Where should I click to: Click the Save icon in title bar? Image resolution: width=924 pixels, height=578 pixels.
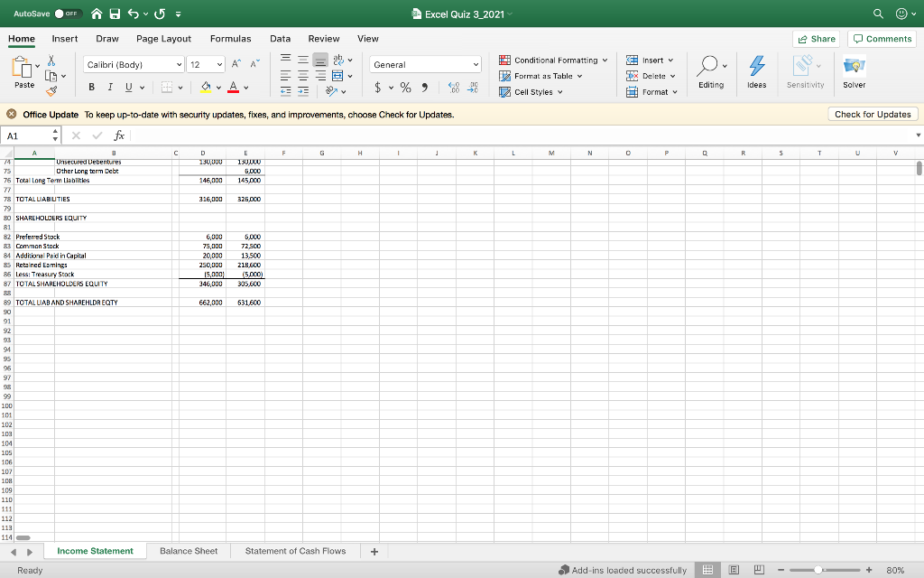[115, 14]
